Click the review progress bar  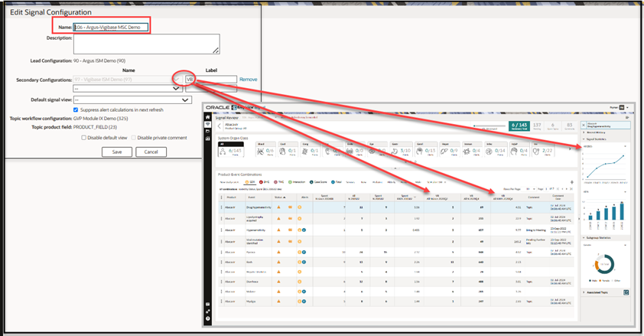(490, 126)
